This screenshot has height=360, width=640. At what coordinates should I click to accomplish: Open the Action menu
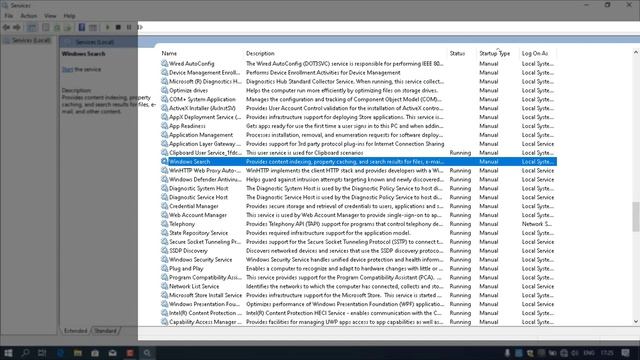coord(29,16)
